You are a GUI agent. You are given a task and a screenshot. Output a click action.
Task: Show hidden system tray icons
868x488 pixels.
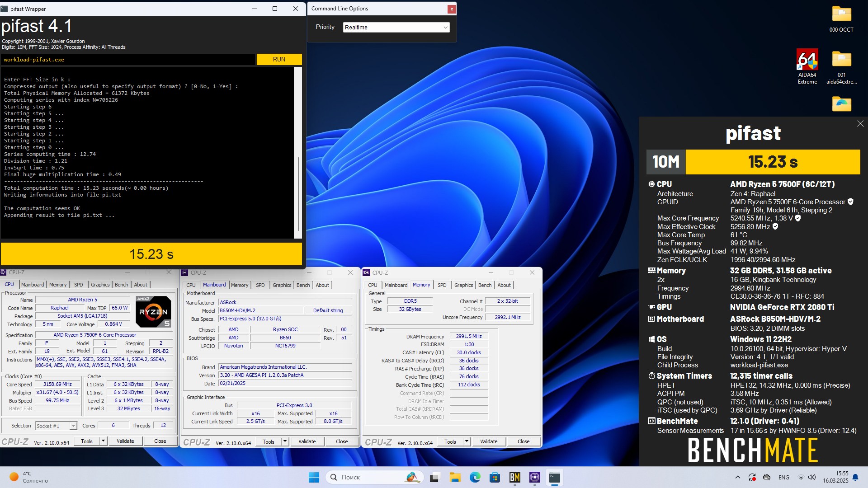click(738, 477)
